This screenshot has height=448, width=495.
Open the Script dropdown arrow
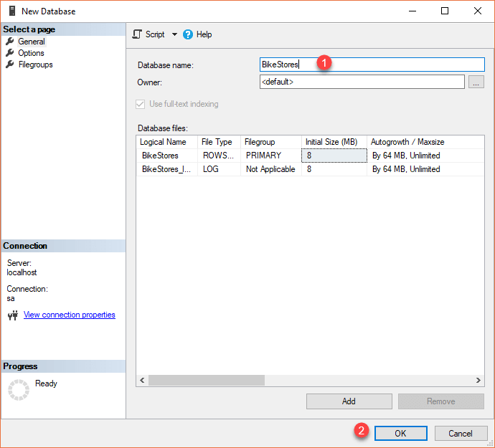point(174,34)
